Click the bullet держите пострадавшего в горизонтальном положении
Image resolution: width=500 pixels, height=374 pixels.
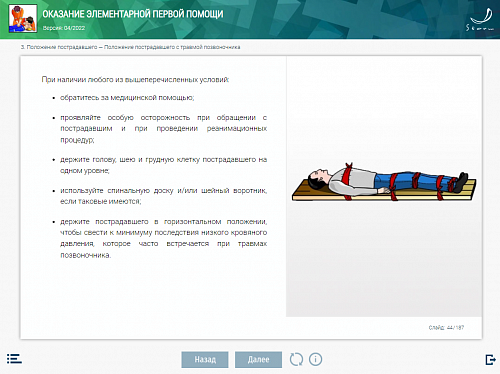163,238
